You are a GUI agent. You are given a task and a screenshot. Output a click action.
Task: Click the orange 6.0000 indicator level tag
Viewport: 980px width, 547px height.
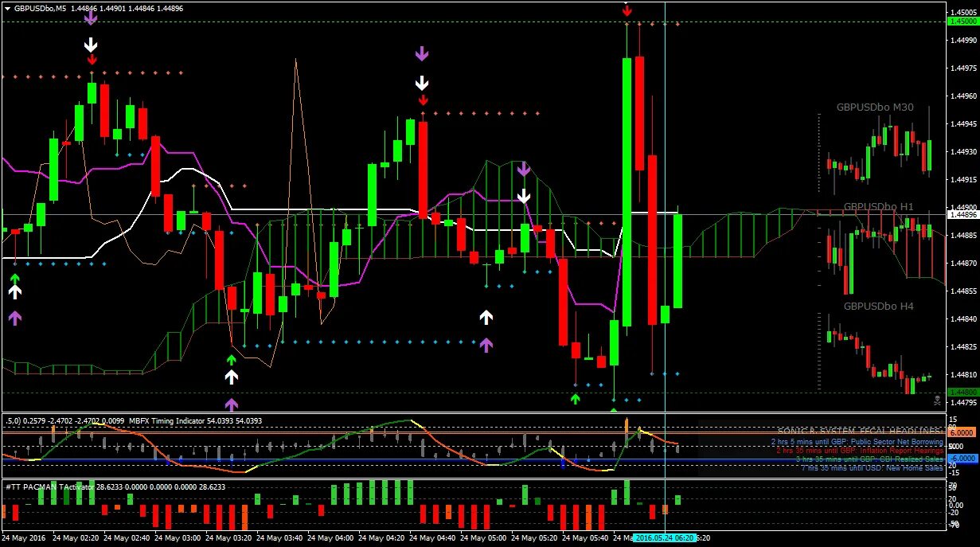[960, 432]
